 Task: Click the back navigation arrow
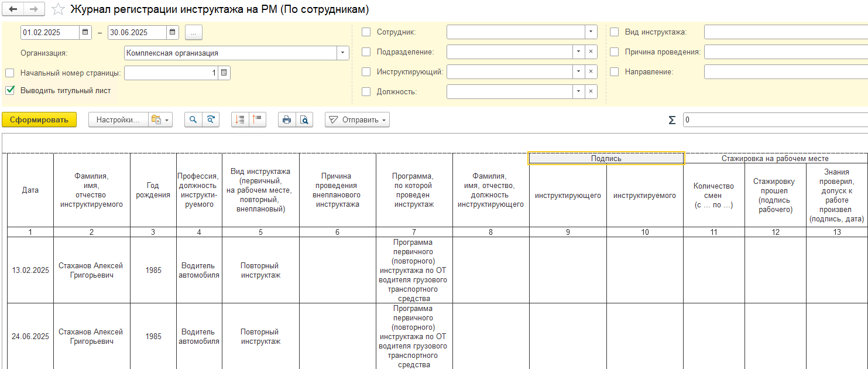click(x=13, y=9)
